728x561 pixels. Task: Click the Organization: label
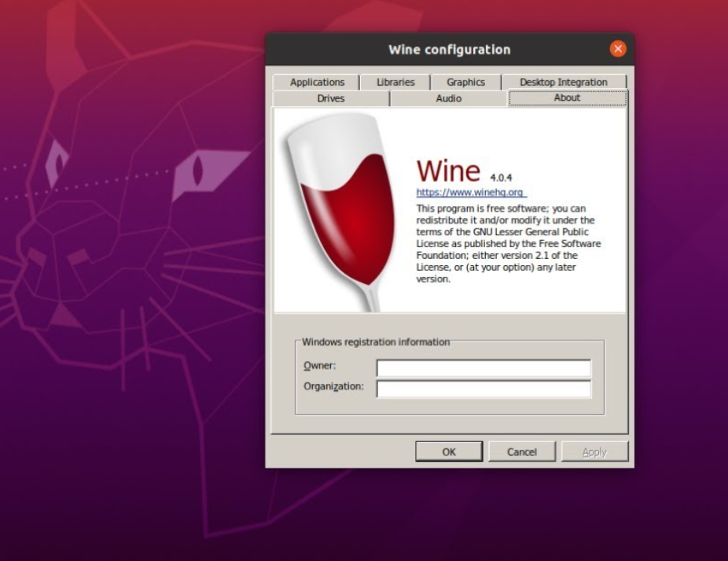333,386
